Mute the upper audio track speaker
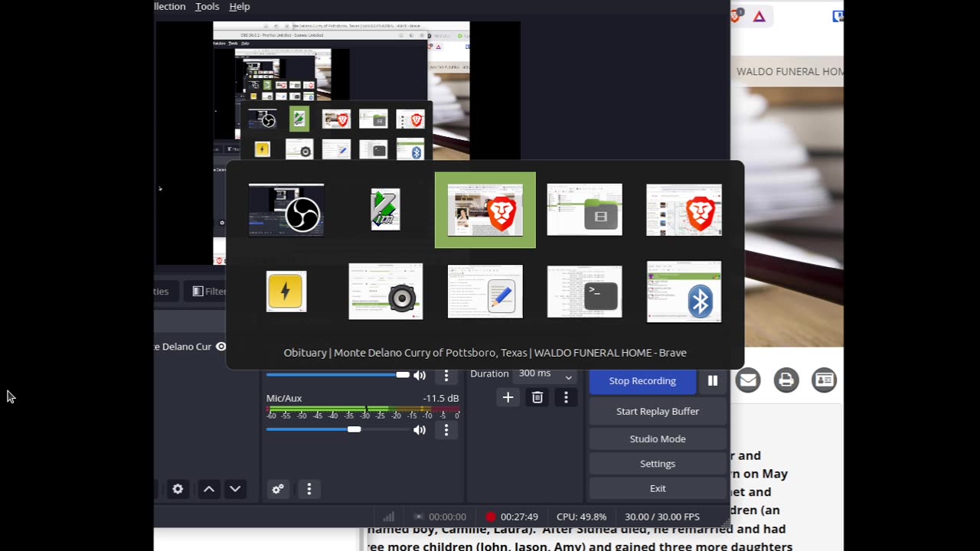This screenshot has height=551, width=980. 420,375
